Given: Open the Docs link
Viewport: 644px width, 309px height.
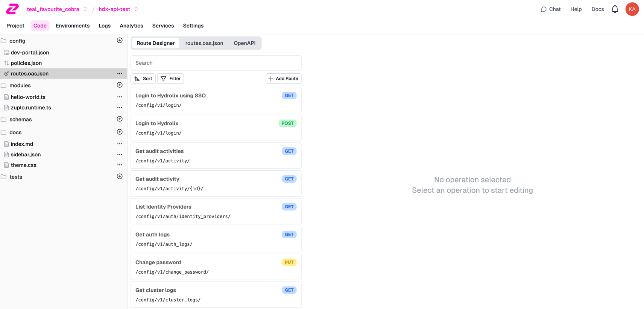Looking at the screenshot, I should click(x=597, y=9).
